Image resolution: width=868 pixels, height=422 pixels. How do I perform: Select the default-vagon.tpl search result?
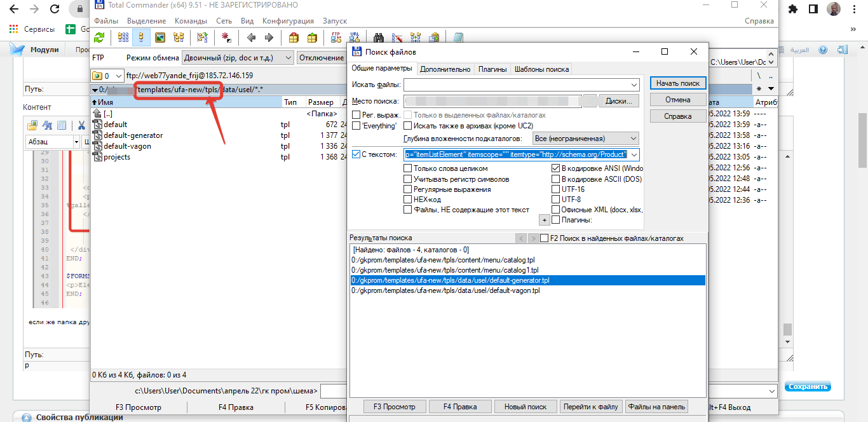click(x=445, y=290)
